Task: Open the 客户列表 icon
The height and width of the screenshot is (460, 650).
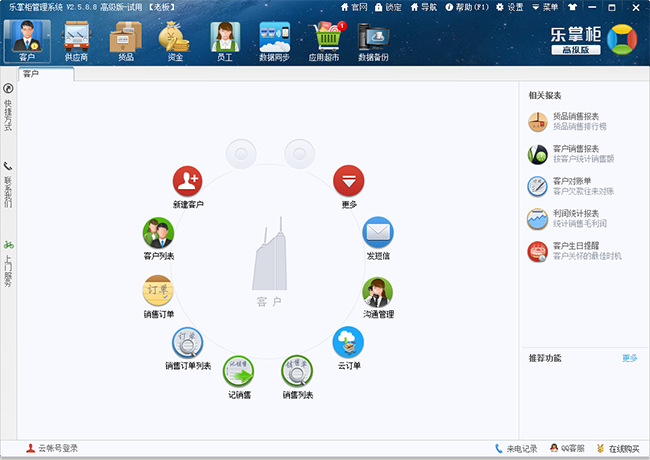Action: tap(158, 233)
